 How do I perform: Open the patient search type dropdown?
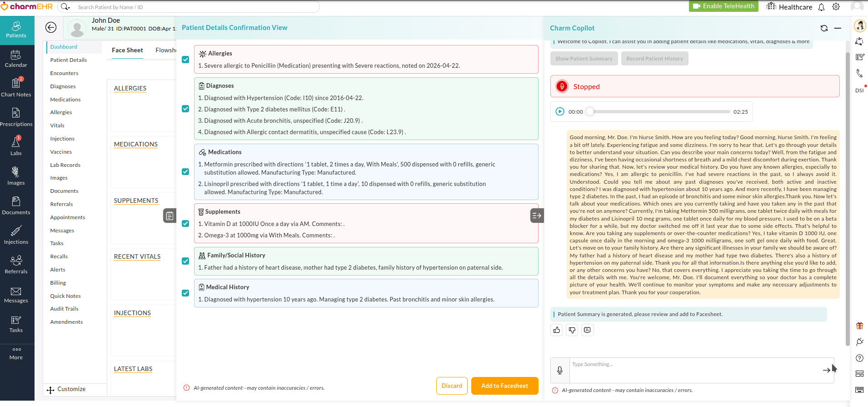(x=66, y=7)
